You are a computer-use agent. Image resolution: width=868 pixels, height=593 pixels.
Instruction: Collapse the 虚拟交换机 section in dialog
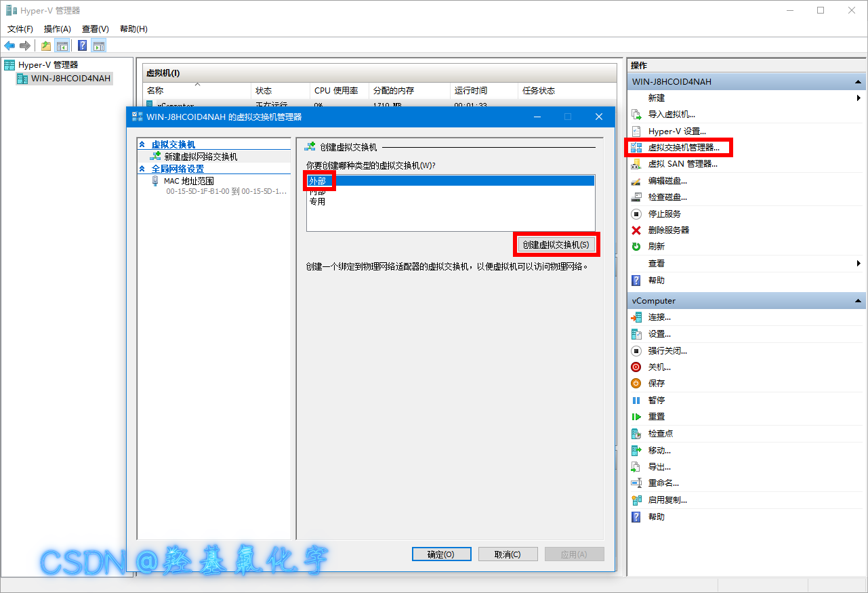pyautogui.click(x=142, y=144)
